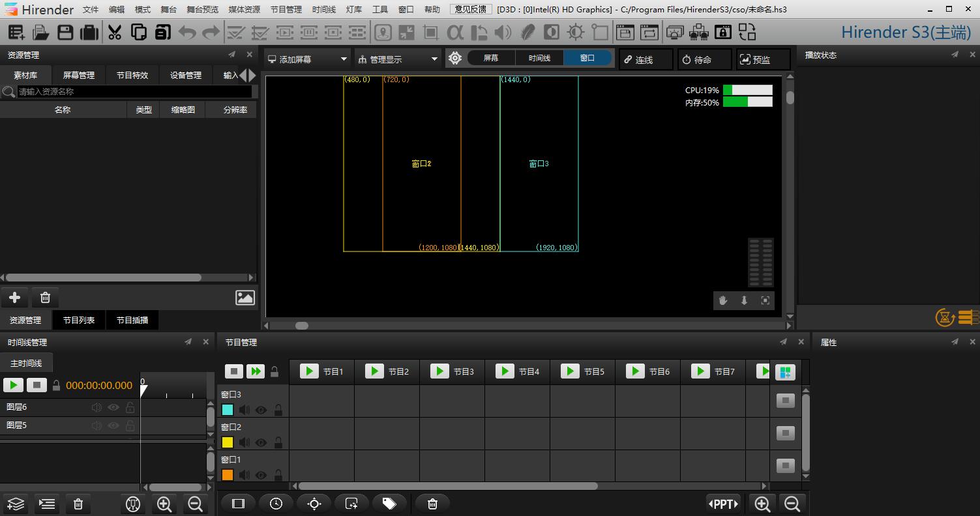
Task: Click the 请输入资源名称 search field
Action: pos(134,92)
